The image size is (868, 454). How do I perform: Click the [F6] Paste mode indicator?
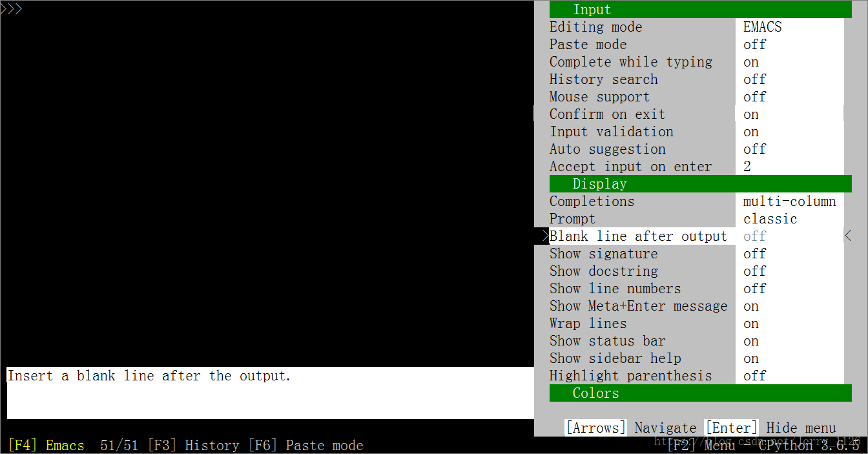[x=305, y=446]
